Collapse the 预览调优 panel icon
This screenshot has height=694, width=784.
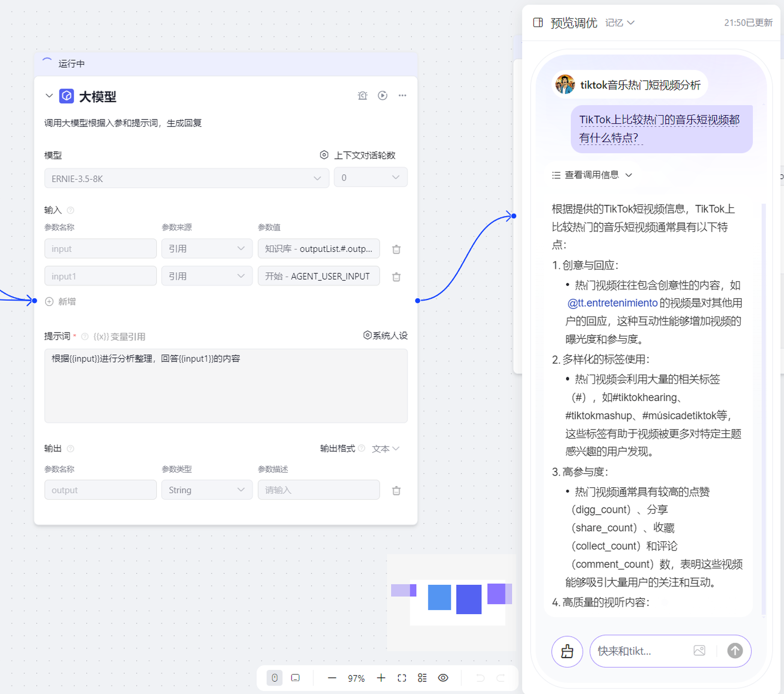tap(538, 23)
